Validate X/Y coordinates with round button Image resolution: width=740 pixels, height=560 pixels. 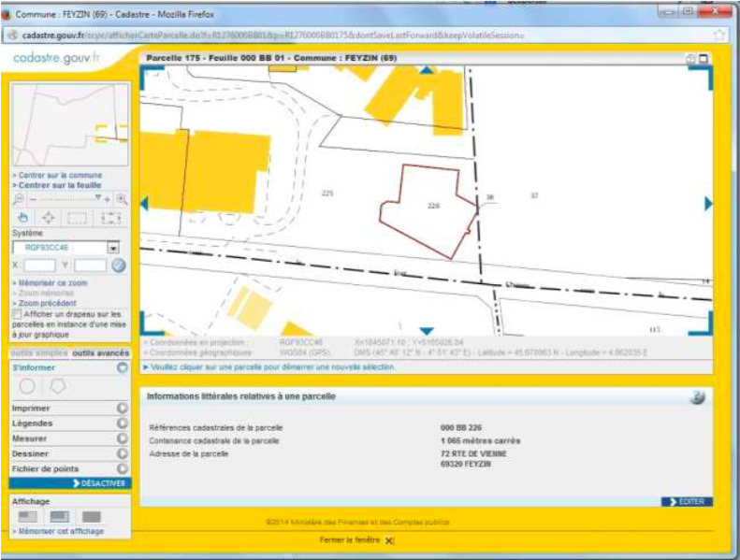click(x=119, y=266)
